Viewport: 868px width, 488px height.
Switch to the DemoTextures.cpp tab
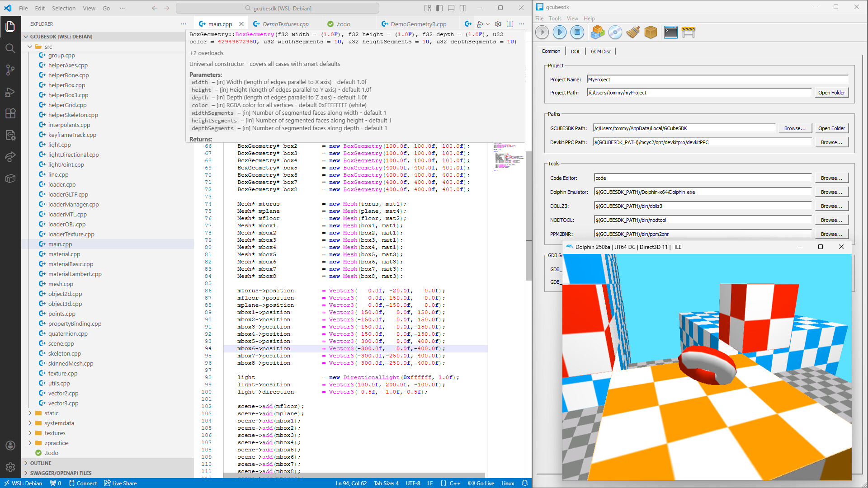tap(285, 24)
